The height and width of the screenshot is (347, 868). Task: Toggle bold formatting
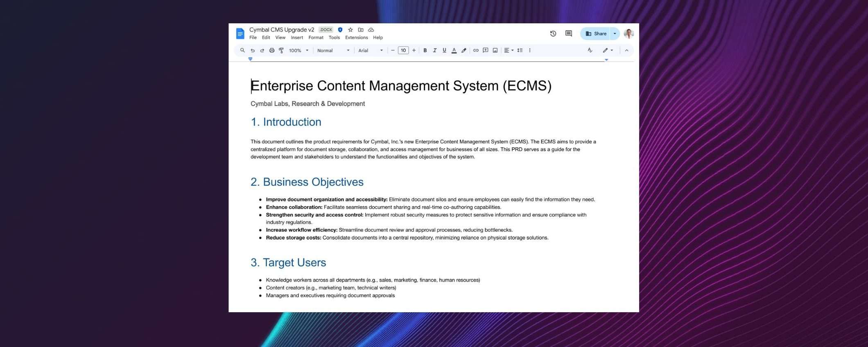coord(425,50)
